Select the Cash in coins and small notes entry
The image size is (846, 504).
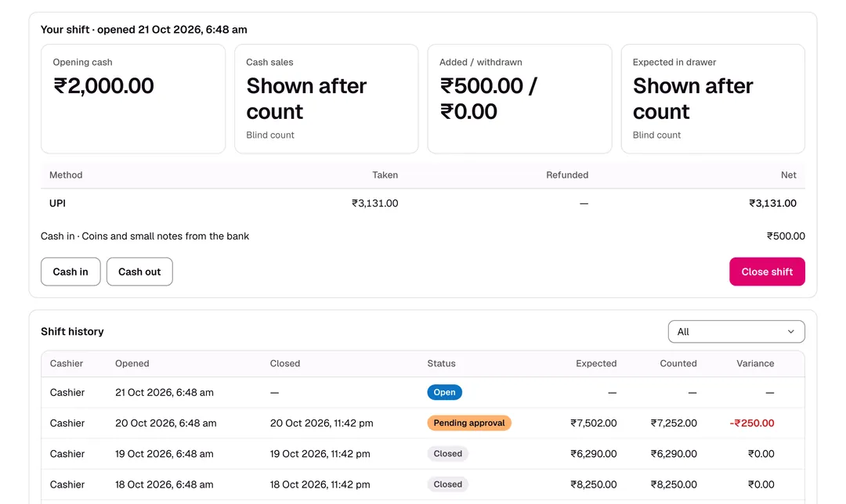pyautogui.click(x=145, y=236)
